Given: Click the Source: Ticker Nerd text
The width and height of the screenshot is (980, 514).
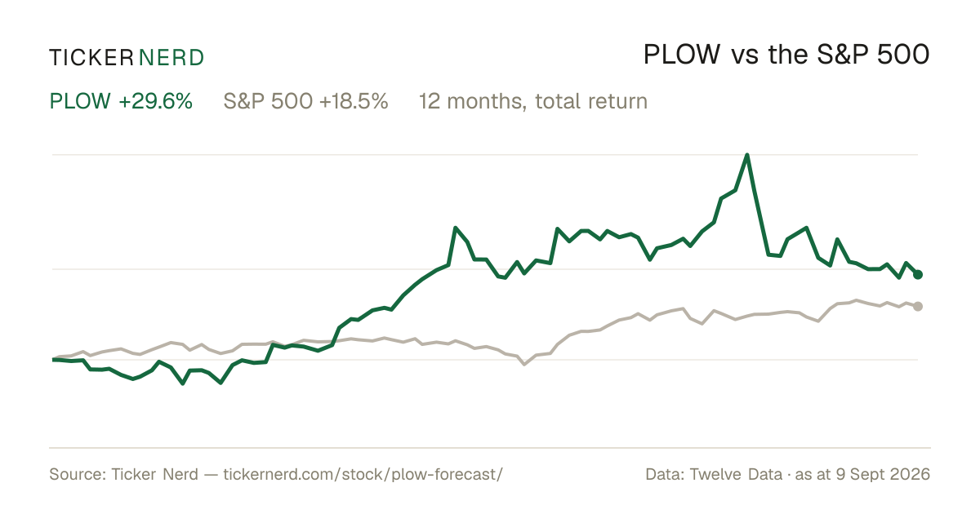Looking at the screenshot, I should point(123,474).
